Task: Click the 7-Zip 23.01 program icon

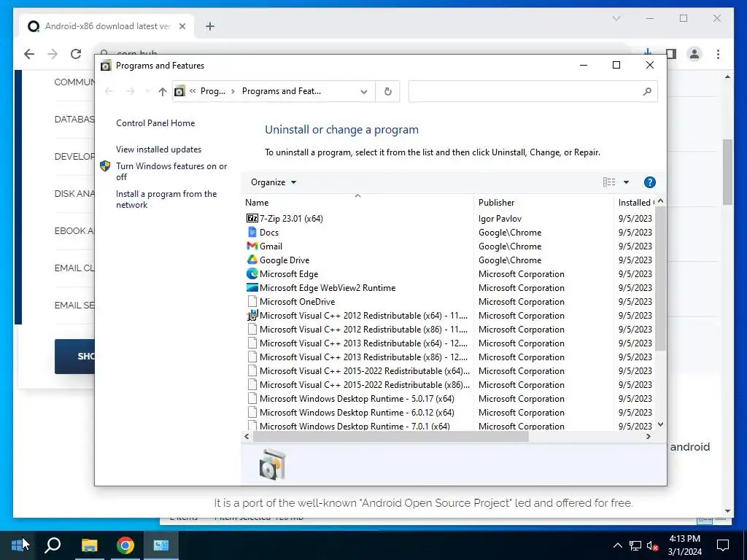Action: (252, 218)
